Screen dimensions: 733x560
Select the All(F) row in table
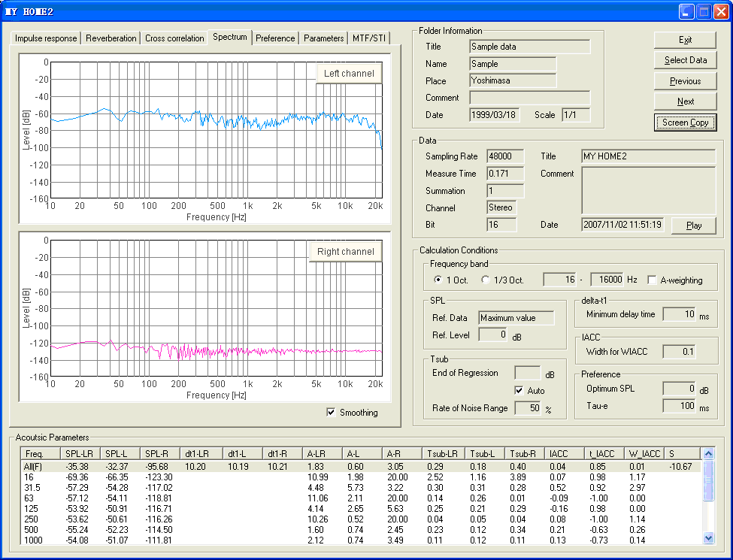[x=362, y=467]
